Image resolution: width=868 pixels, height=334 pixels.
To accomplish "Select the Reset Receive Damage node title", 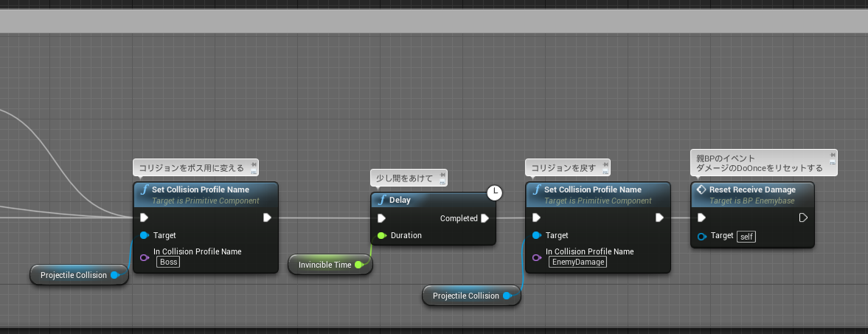I will (x=752, y=189).
